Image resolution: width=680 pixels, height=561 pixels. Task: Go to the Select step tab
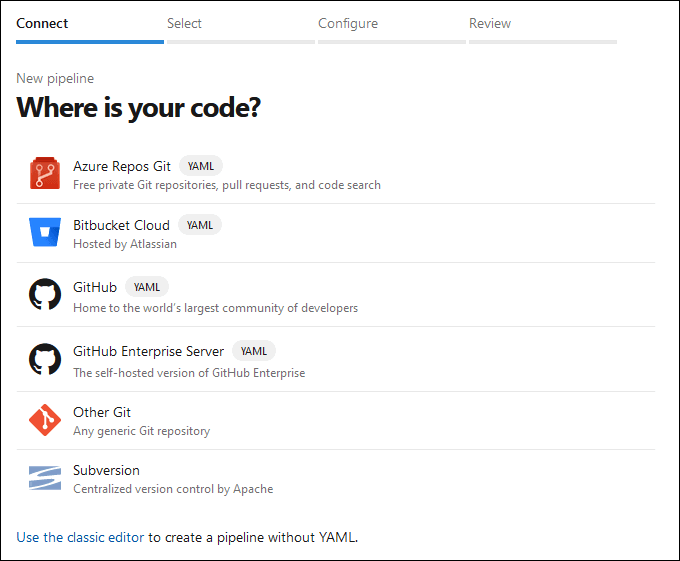pyautogui.click(x=184, y=23)
